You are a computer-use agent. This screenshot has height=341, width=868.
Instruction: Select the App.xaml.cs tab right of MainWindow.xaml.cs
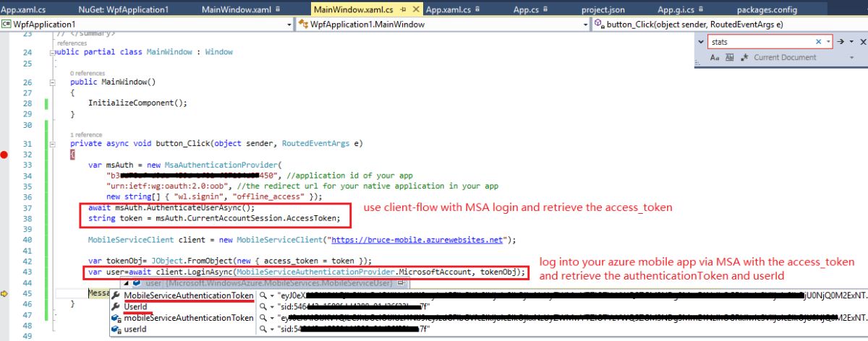point(448,9)
